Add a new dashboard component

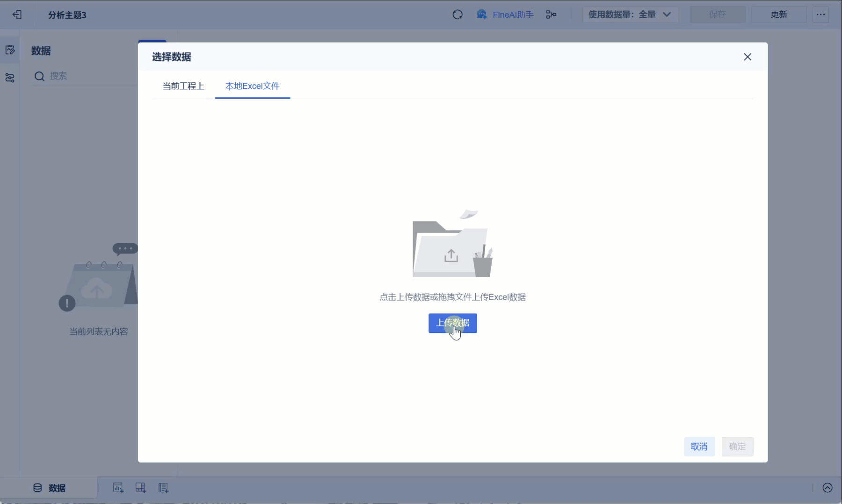[x=140, y=488]
